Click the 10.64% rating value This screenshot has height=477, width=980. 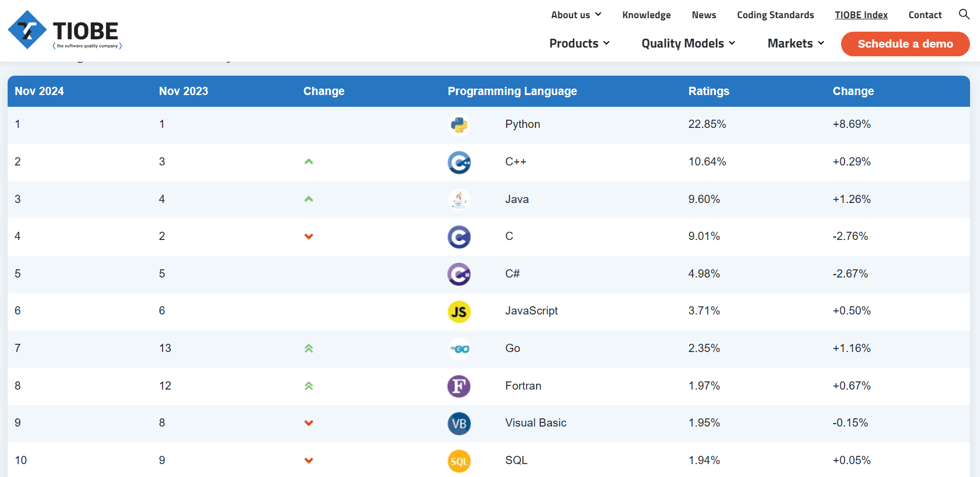[707, 161]
